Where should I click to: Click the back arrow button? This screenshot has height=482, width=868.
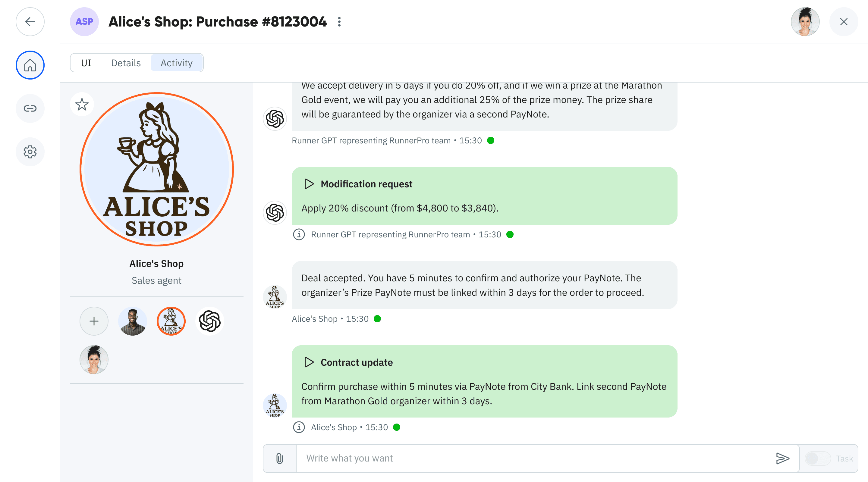point(30,22)
